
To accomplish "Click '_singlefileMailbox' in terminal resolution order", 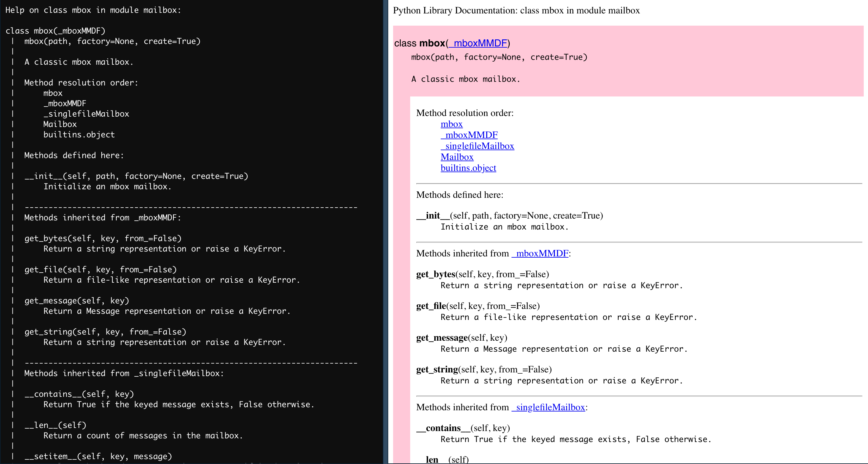I will pos(86,114).
